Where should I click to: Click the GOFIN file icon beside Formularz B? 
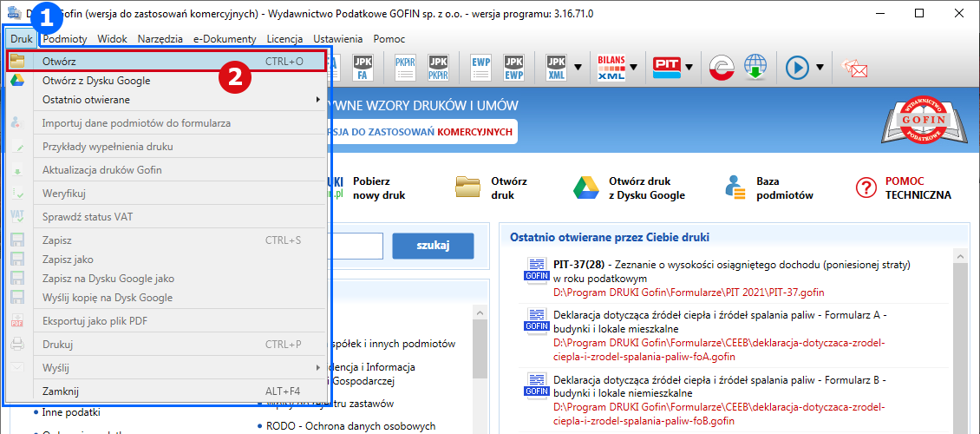coord(536,386)
